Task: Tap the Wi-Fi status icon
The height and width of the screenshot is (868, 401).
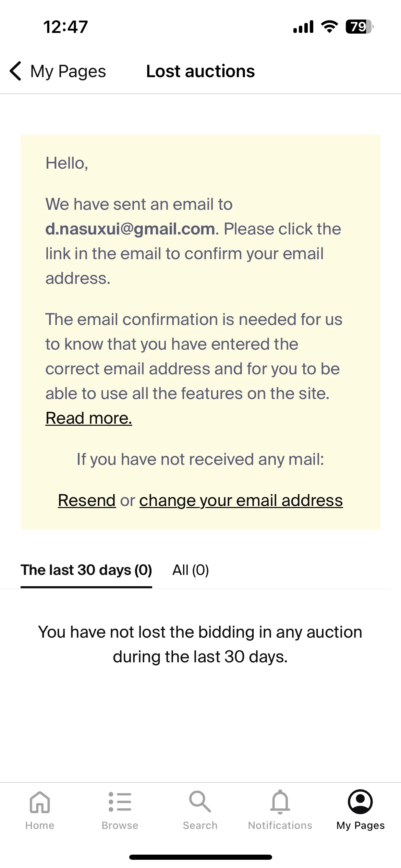Action: point(329,26)
